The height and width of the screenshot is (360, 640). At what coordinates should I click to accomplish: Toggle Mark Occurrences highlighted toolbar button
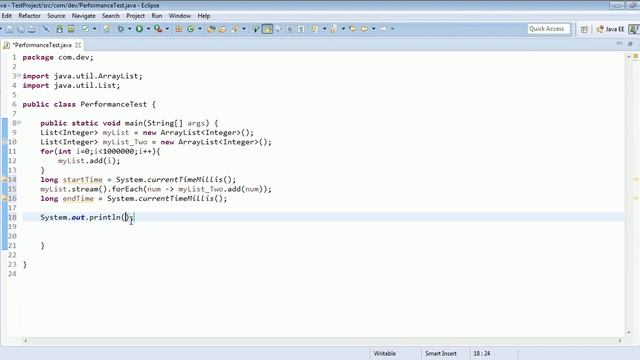tap(267, 29)
